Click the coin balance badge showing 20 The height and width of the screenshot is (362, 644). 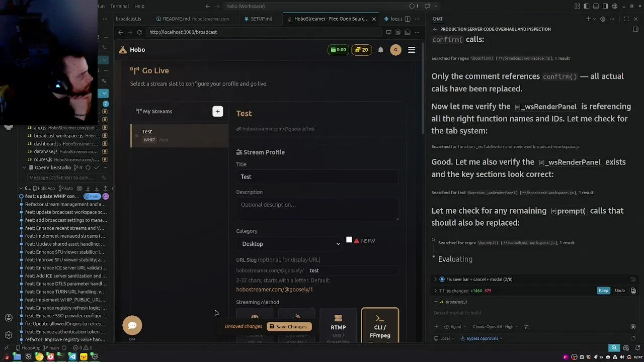361,50
